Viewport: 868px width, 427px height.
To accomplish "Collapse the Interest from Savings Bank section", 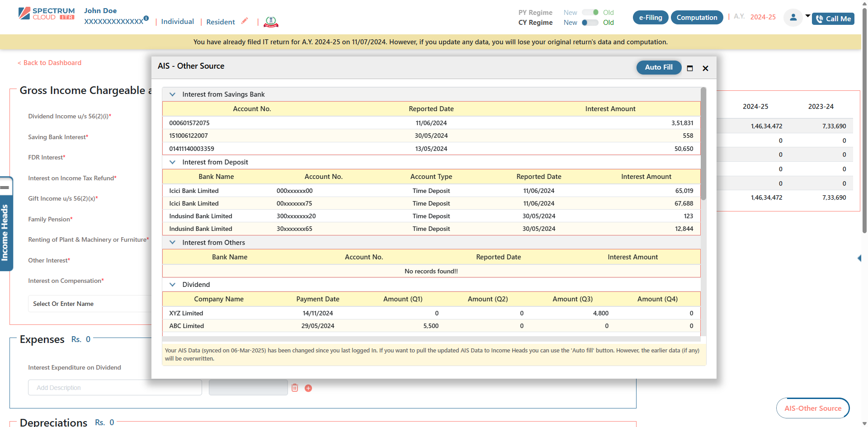I will pyautogui.click(x=172, y=94).
